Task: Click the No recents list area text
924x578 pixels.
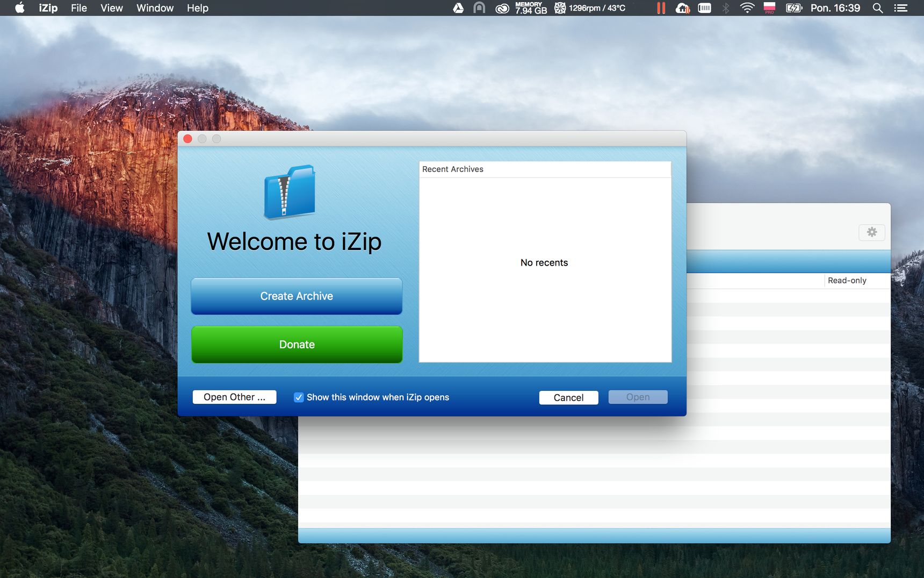Action: click(544, 263)
